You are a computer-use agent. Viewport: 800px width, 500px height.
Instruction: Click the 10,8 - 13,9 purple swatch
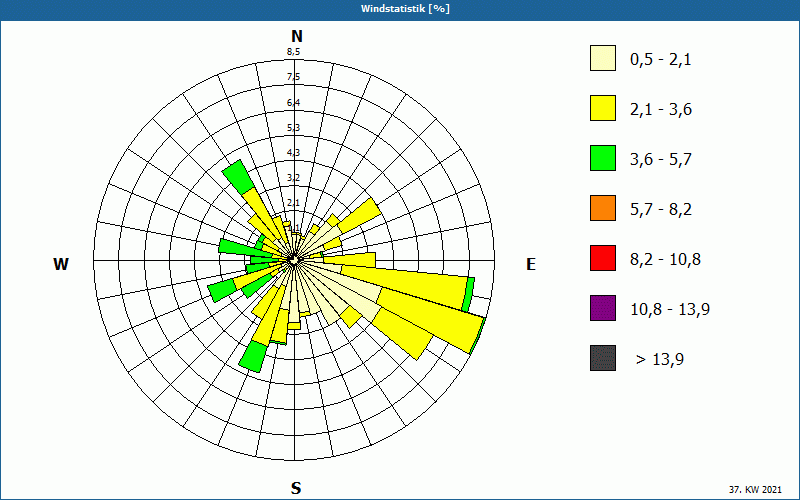(603, 308)
